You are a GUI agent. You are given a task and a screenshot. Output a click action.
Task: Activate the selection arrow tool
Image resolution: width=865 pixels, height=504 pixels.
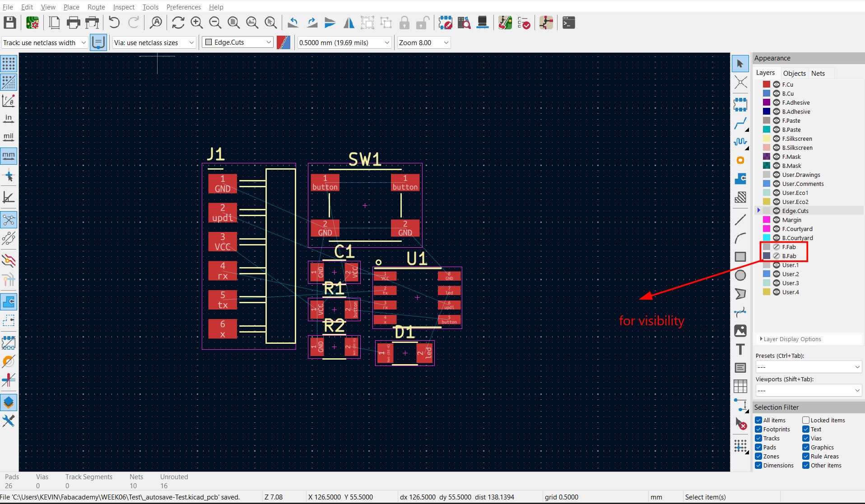click(740, 63)
